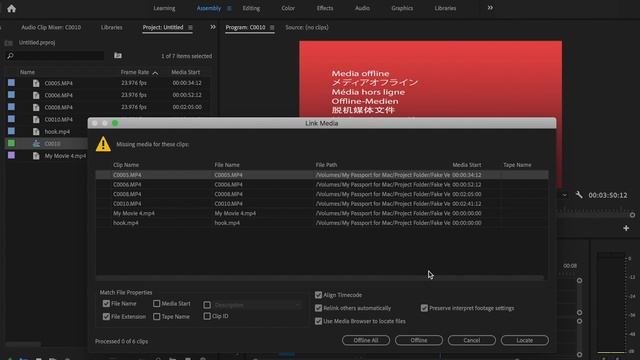Enable the Clip ID checkbox
Image resolution: width=640 pixels, height=360 pixels.
click(207, 316)
